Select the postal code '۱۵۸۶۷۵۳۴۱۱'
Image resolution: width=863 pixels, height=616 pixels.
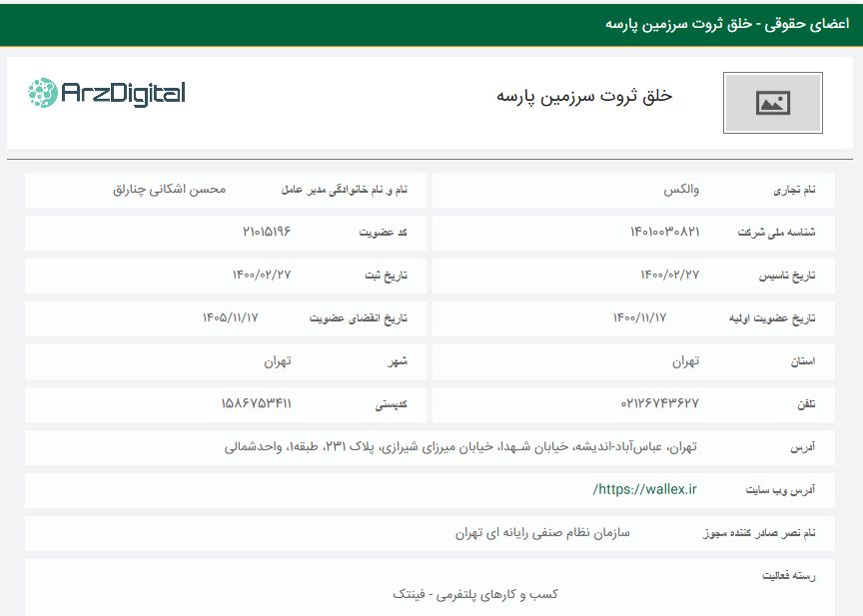click(256, 403)
